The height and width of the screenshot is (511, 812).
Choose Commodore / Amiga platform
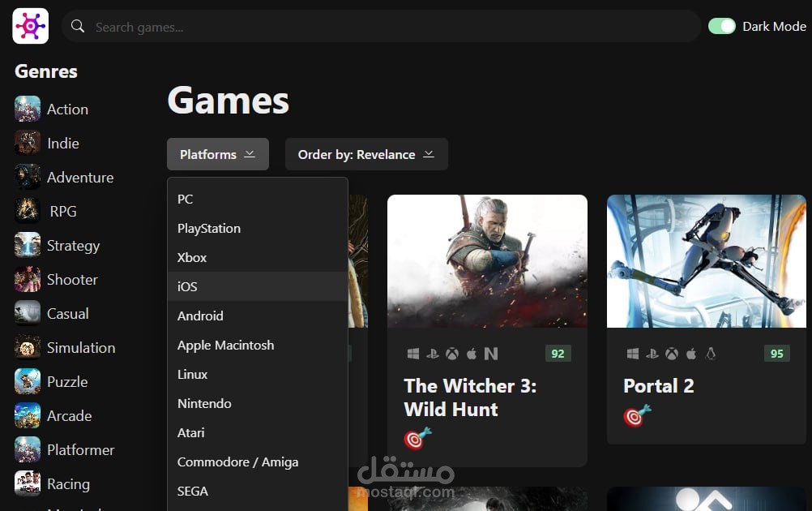(x=258, y=462)
